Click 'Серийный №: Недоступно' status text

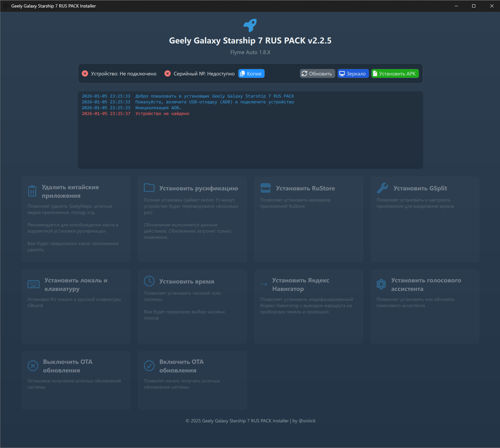tap(204, 73)
